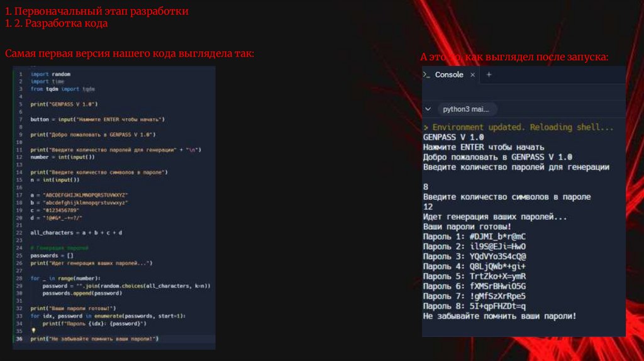Click the Console terminal prompt icon
644x361 pixels.
(426, 75)
